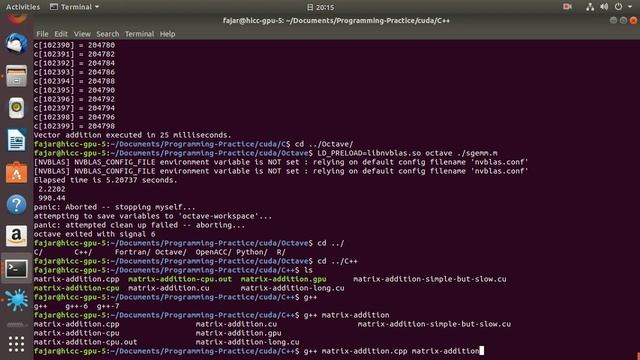The height and width of the screenshot is (360, 640).
Task: Open the Edit menu
Action: (61, 34)
